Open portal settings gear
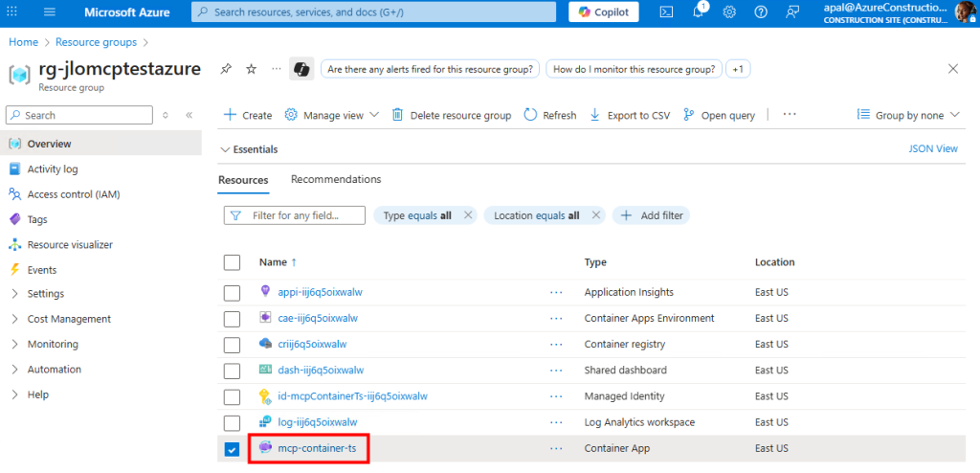 [x=729, y=11]
